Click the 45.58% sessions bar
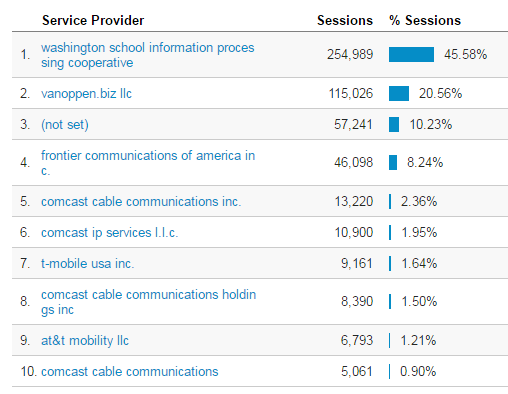 tap(411, 54)
